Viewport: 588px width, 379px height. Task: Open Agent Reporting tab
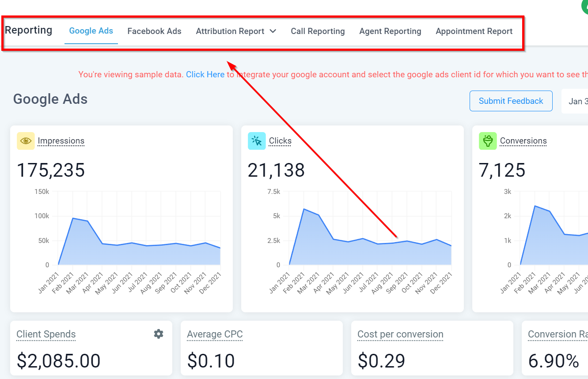(x=390, y=31)
